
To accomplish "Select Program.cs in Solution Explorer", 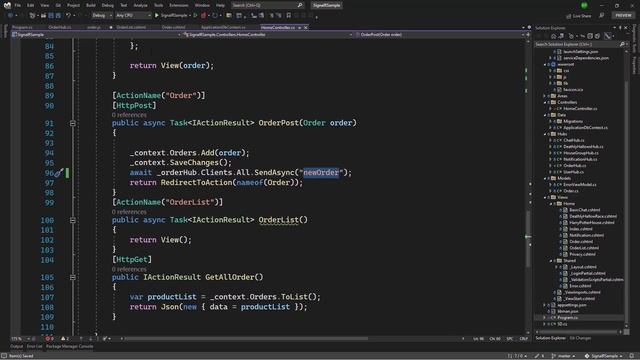I will click(x=567, y=318).
